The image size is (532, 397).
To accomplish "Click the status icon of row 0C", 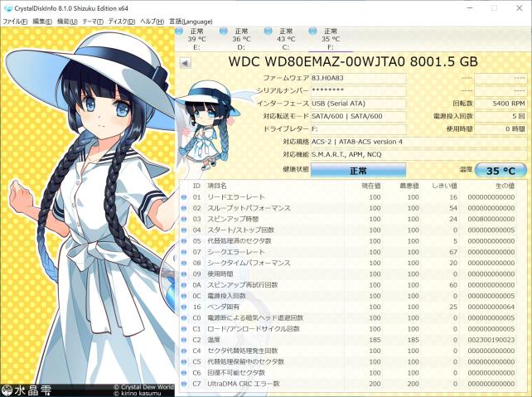I will 184,296.
